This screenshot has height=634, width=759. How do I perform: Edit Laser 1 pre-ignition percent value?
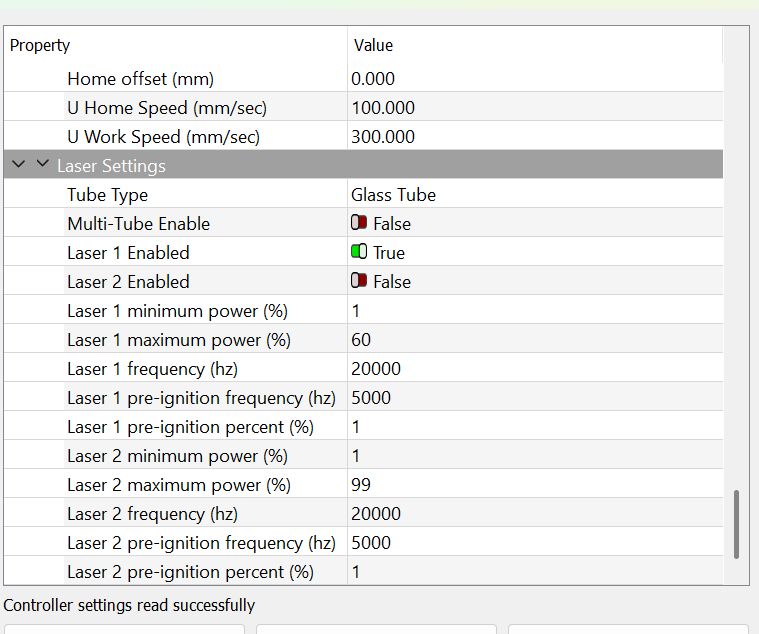[x=535, y=427]
